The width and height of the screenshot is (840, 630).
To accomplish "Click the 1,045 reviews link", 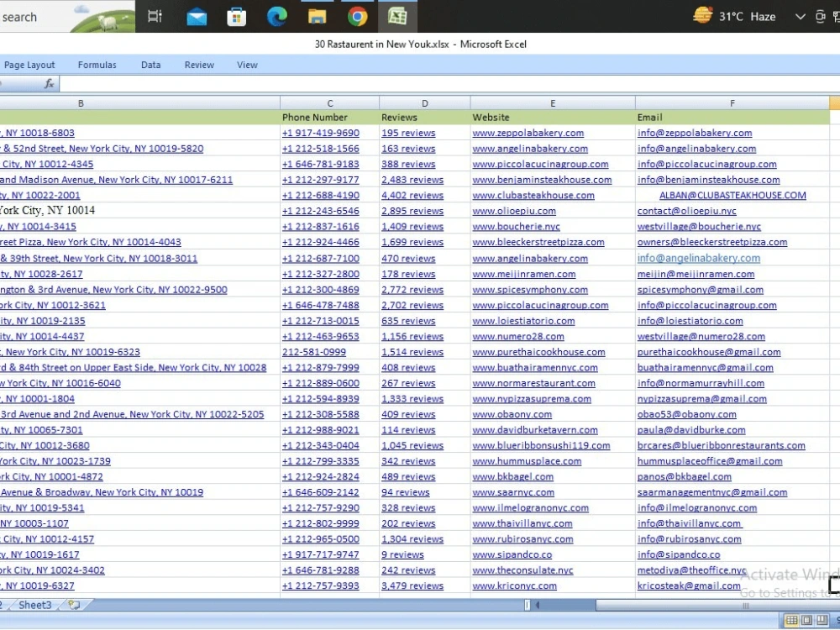I will [412, 445].
